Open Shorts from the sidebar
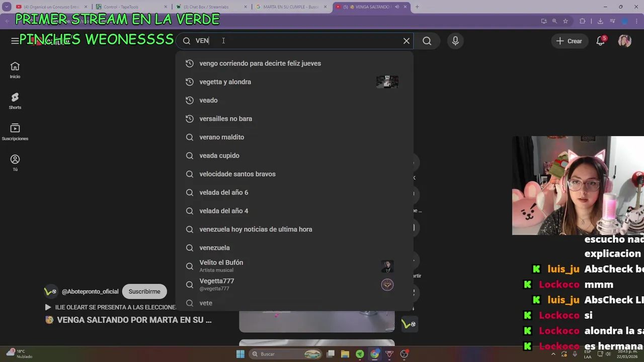The width and height of the screenshot is (644, 362). 15,101
